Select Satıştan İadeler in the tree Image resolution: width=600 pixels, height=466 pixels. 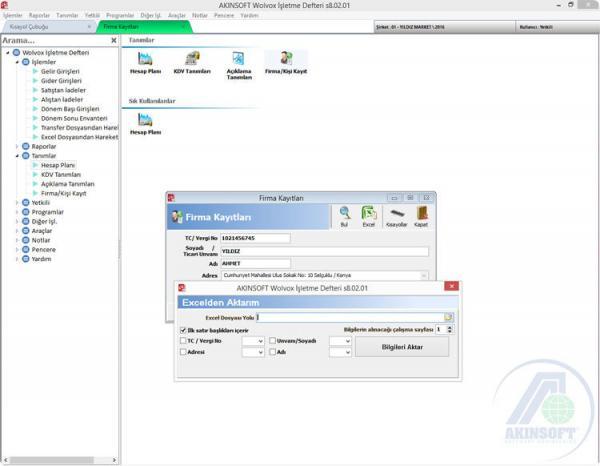click(x=63, y=90)
